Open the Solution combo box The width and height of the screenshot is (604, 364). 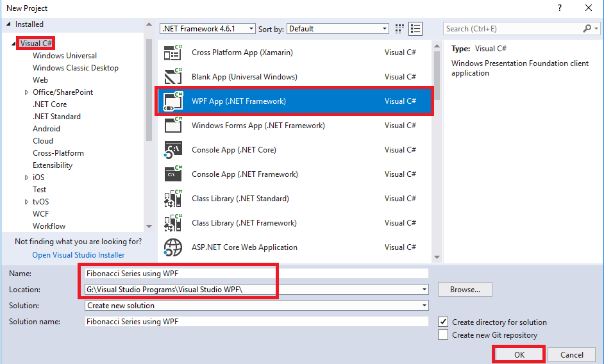[x=256, y=306]
